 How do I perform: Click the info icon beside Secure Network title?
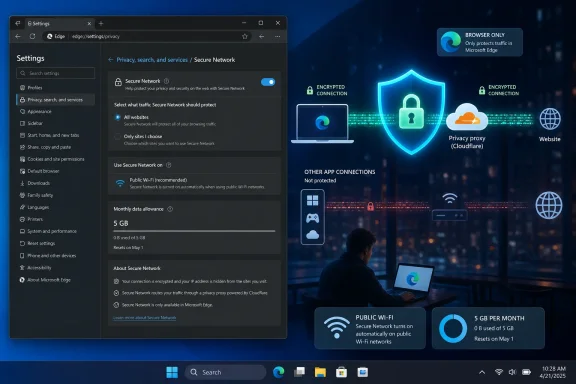point(166,81)
